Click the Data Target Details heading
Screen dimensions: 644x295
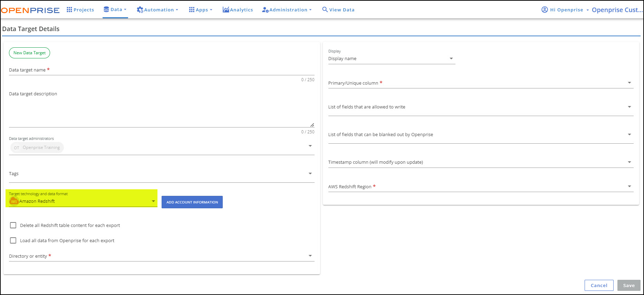click(x=31, y=29)
